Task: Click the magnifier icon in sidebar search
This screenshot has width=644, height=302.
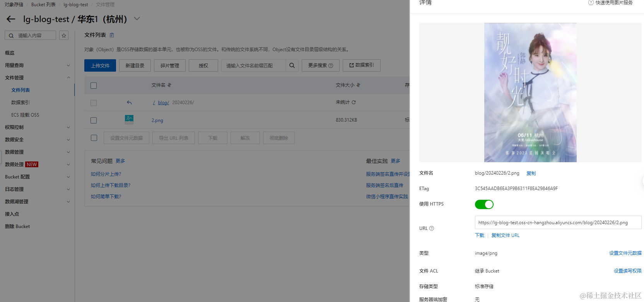Action: tap(11, 36)
